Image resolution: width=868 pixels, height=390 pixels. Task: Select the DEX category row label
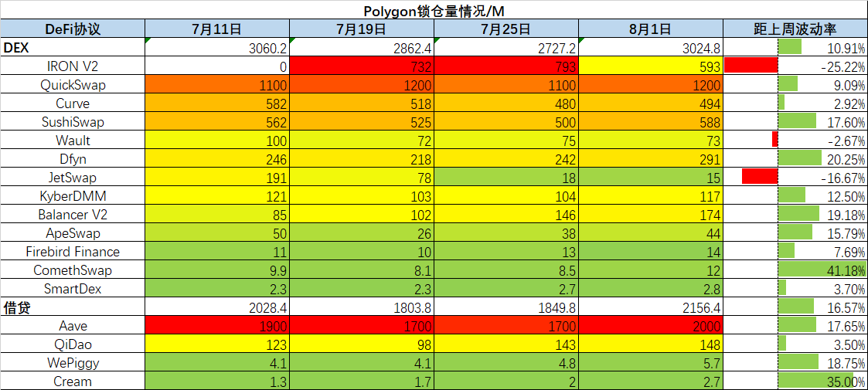click(73, 48)
